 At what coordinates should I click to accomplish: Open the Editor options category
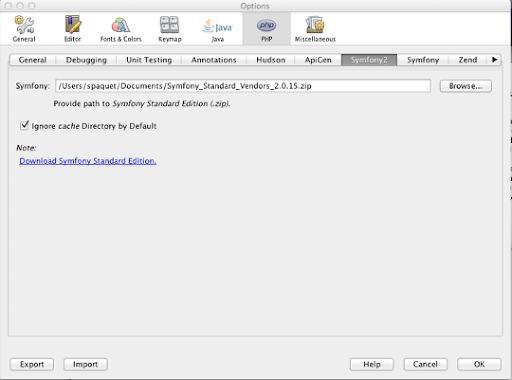click(x=73, y=29)
